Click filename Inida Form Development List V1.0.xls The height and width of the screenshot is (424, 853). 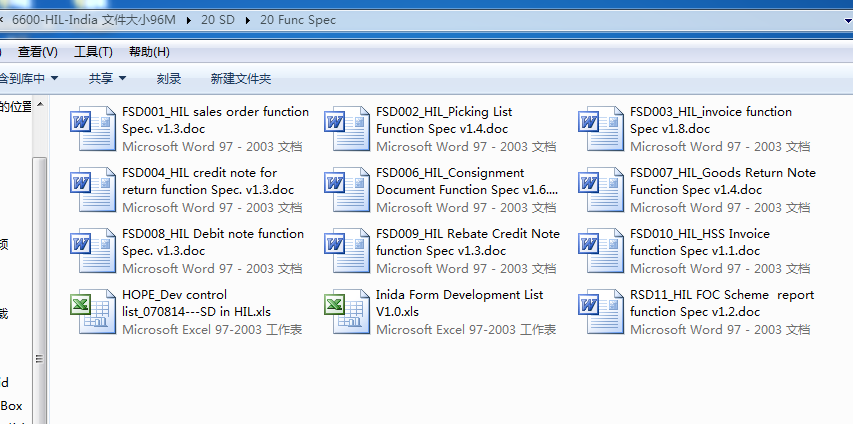tap(460, 303)
